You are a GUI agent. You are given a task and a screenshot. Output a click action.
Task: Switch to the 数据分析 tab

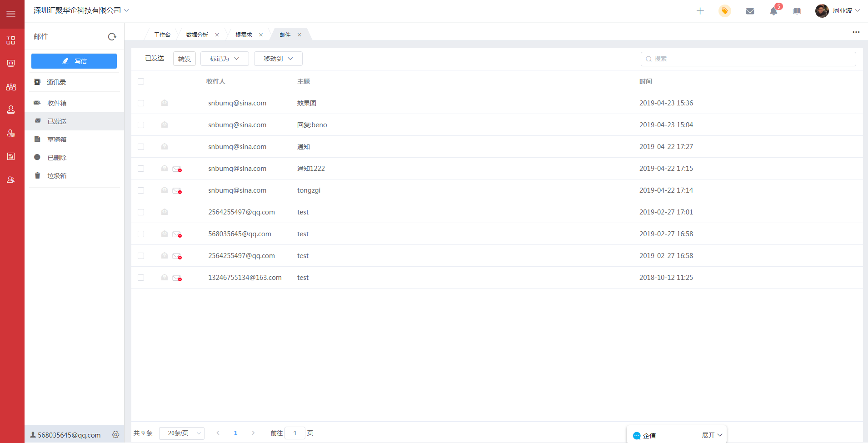[x=197, y=35]
